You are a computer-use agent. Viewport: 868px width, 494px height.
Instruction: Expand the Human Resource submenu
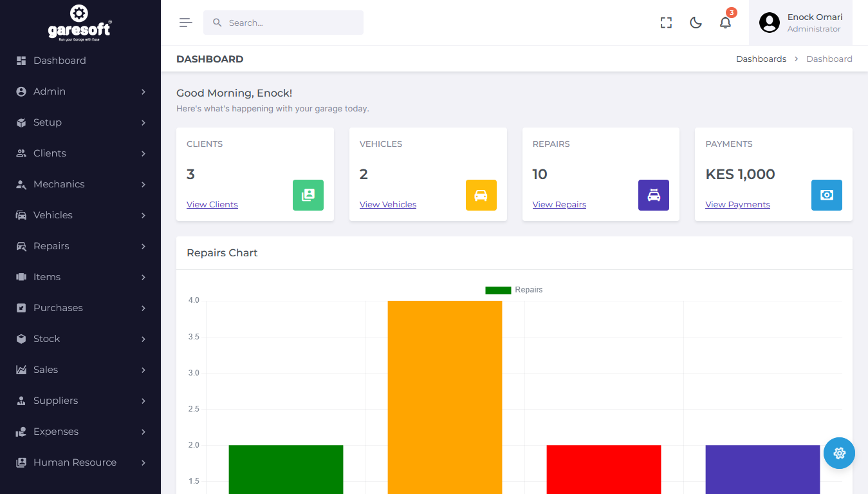coord(80,462)
